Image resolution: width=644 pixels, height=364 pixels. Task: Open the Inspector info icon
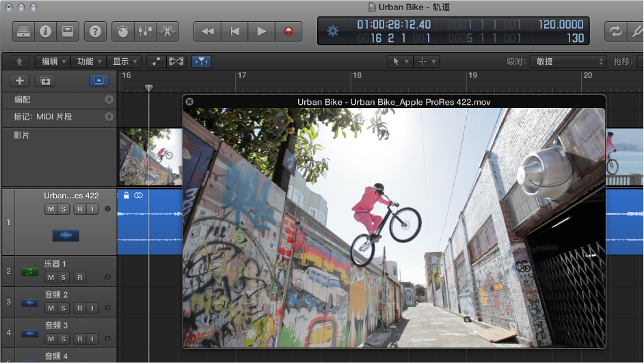pyautogui.click(x=46, y=31)
